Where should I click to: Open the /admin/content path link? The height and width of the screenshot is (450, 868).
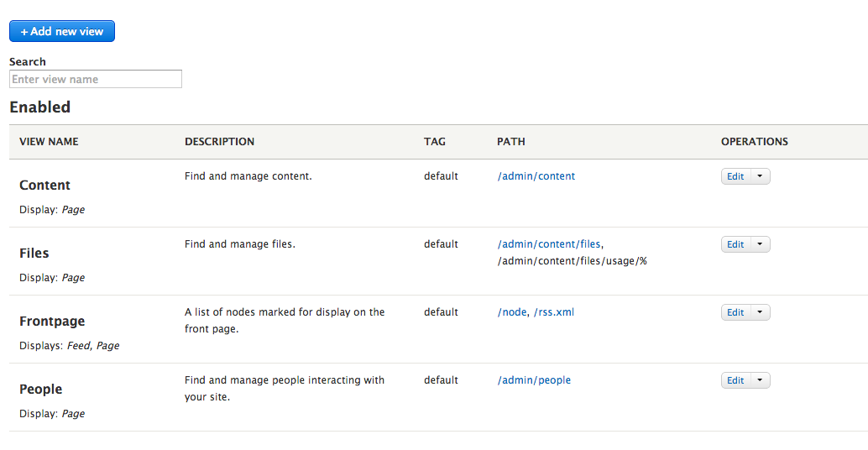pos(536,176)
